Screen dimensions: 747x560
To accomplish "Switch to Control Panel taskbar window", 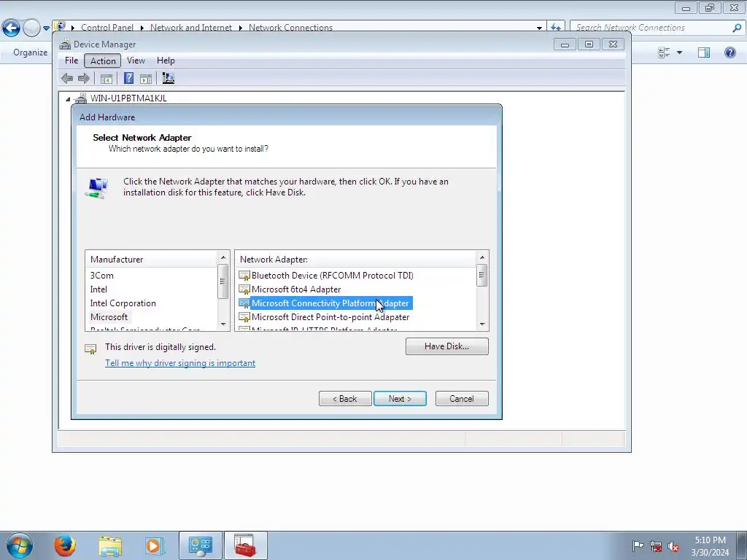I will click(x=200, y=545).
